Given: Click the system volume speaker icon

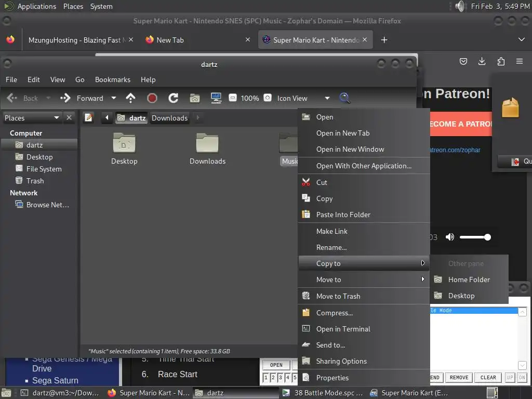Looking at the screenshot, I should tap(459, 6).
